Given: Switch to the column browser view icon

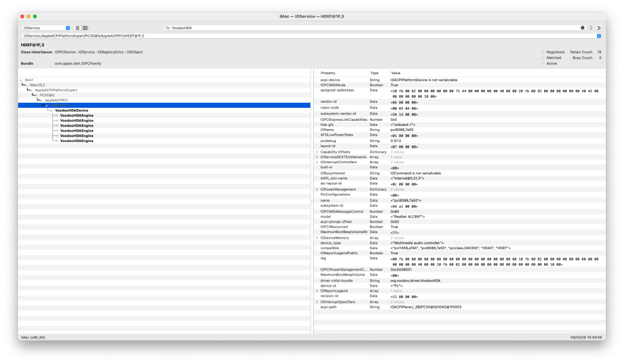Looking at the screenshot, I should pos(85,28).
